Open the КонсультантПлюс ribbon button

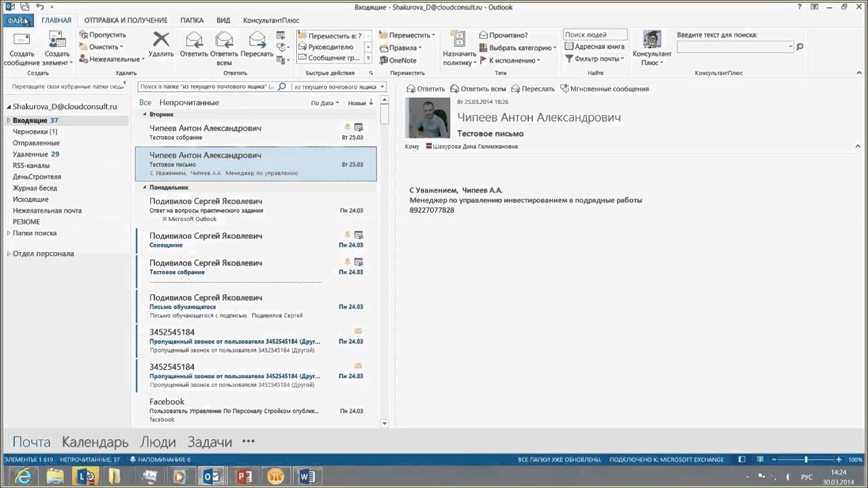click(x=652, y=49)
